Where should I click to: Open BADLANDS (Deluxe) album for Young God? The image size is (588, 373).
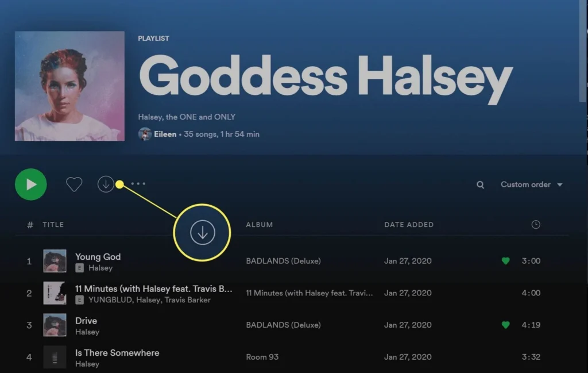284,261
